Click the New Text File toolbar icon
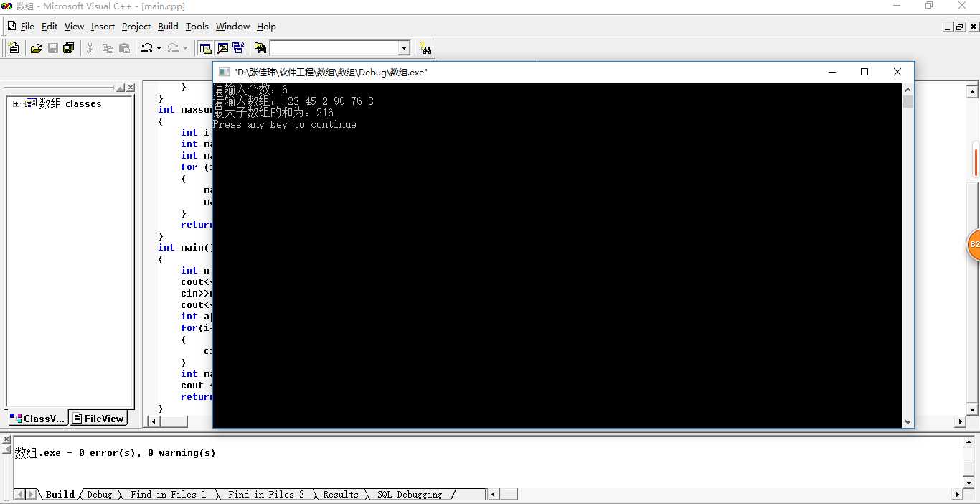The height and width of the screenshot is (504, 980). tap(14, 48)
